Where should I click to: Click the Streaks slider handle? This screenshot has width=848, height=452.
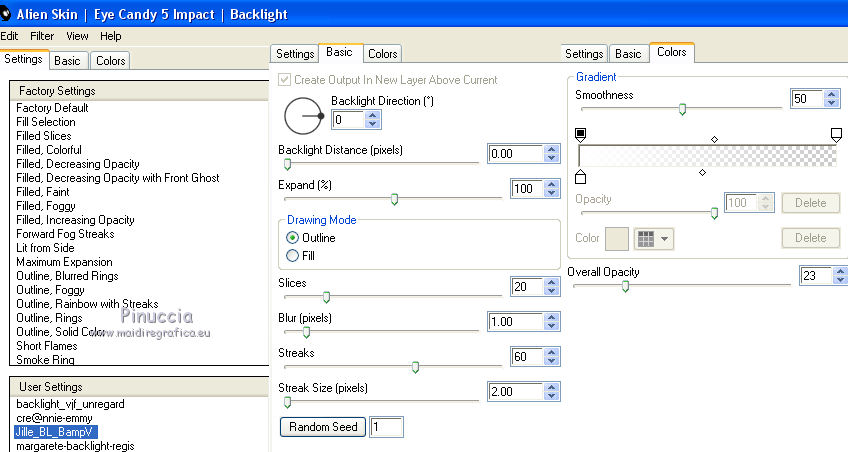tap(415, 368)
